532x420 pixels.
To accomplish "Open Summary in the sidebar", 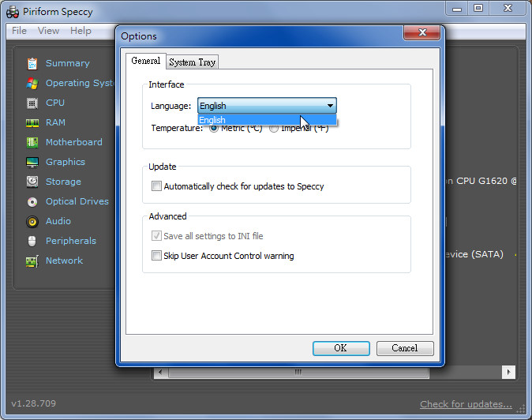I will click(68, 63).
